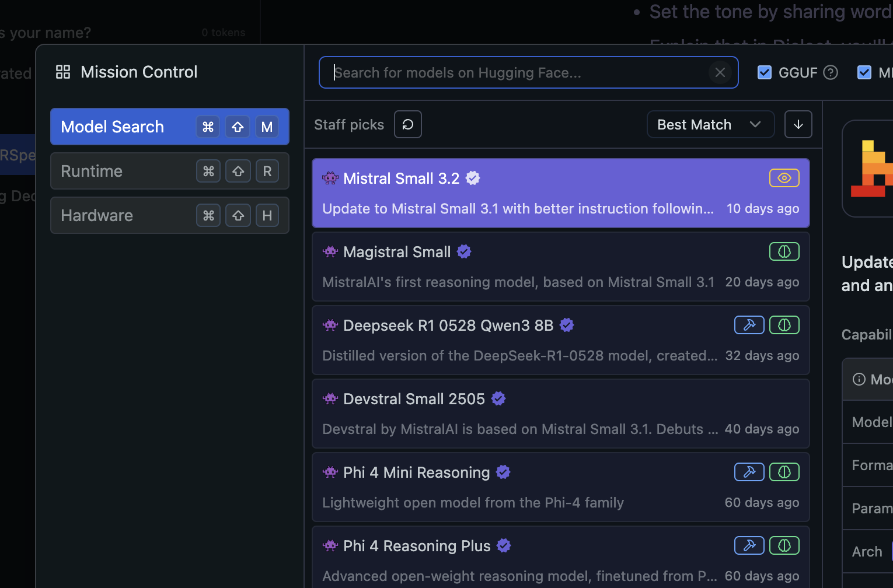
Task: Click Phi 4 Reasoning Plus verified badge
Action: (504, 545)
